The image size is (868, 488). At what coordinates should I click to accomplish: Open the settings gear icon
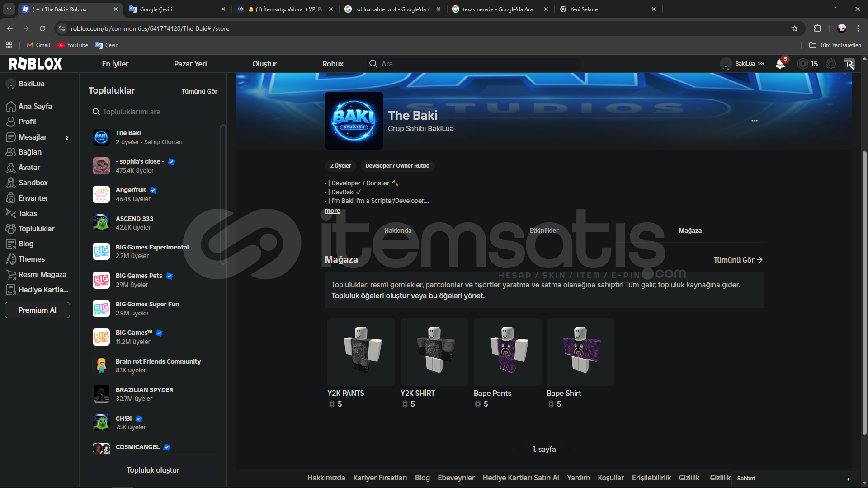tap(830, 64)
